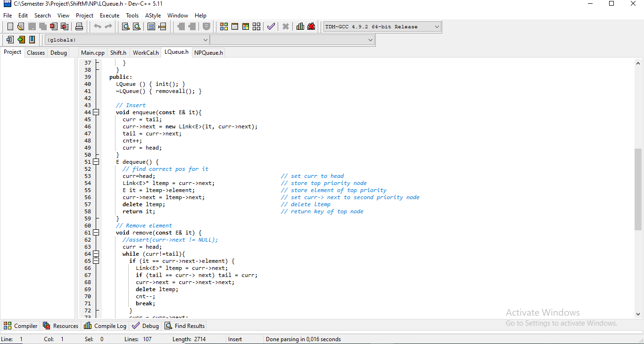The width and height of the screenshot is (644, 344).
Task: Start debugging with the purple checkmark icon
Action: pyautogui.click(x=271, y=26)
